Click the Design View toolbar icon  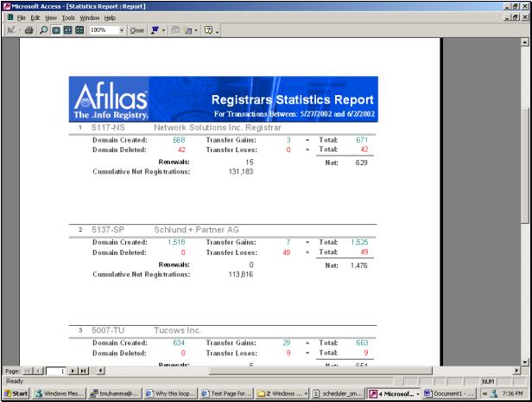pyautogui.click(x=11, y=30)
